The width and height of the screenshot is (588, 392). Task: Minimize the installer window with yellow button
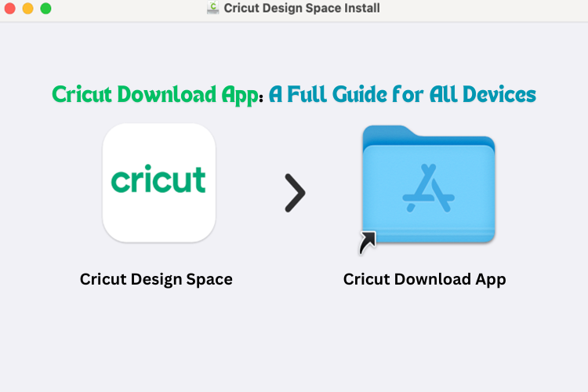tap(27, 9)
